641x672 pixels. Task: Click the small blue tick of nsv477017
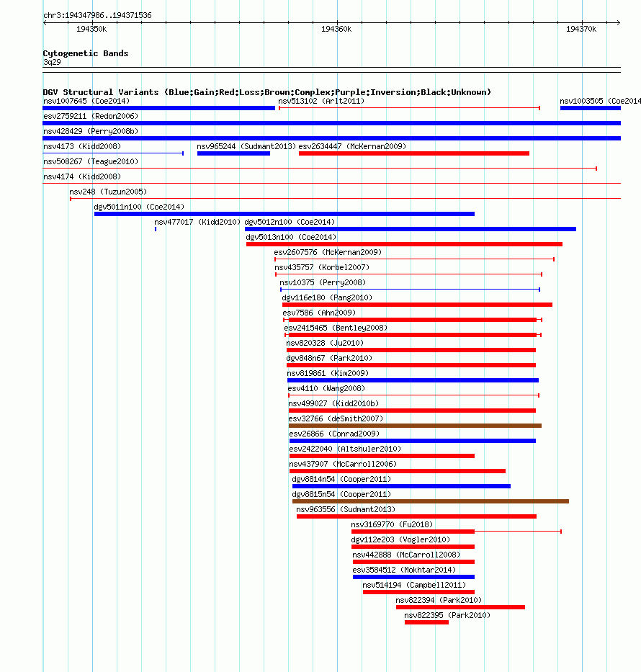(156, 229)
